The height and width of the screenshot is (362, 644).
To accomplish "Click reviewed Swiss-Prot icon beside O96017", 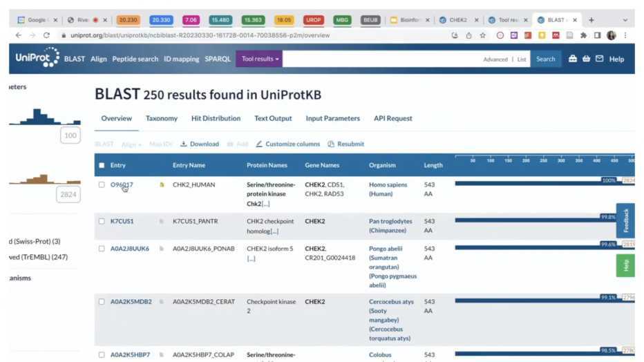I will click(x=162, y=185).
